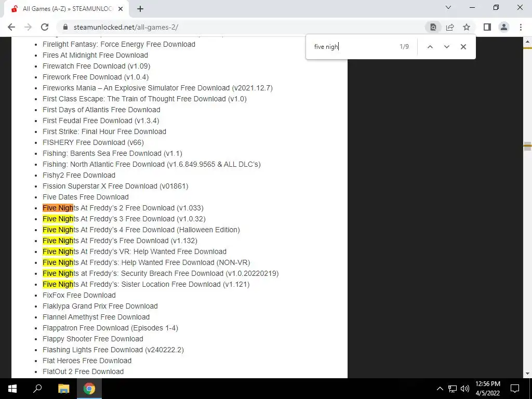Open Flannel Amethyst Free Download
The height and width of the screenshot is (399, 532).
[96, 317]
